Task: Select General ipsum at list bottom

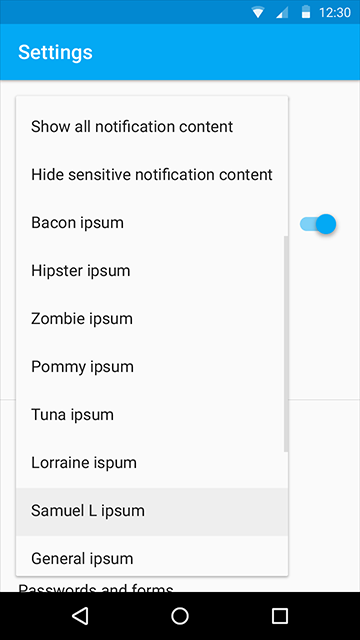Action: (152, 556)
